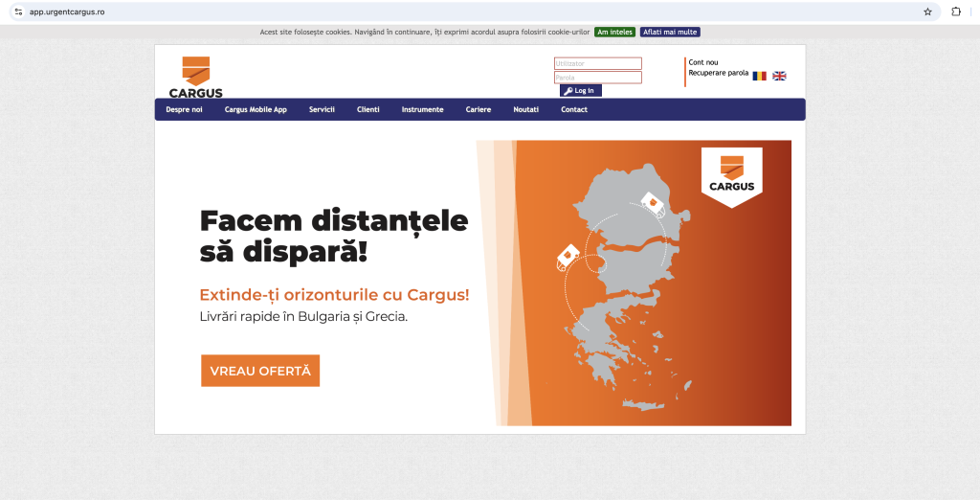This screenshot has width=980, height=500.
Task: Click the Cargus logo in the header
Action: pyautogui.click(x=195, y=77)
